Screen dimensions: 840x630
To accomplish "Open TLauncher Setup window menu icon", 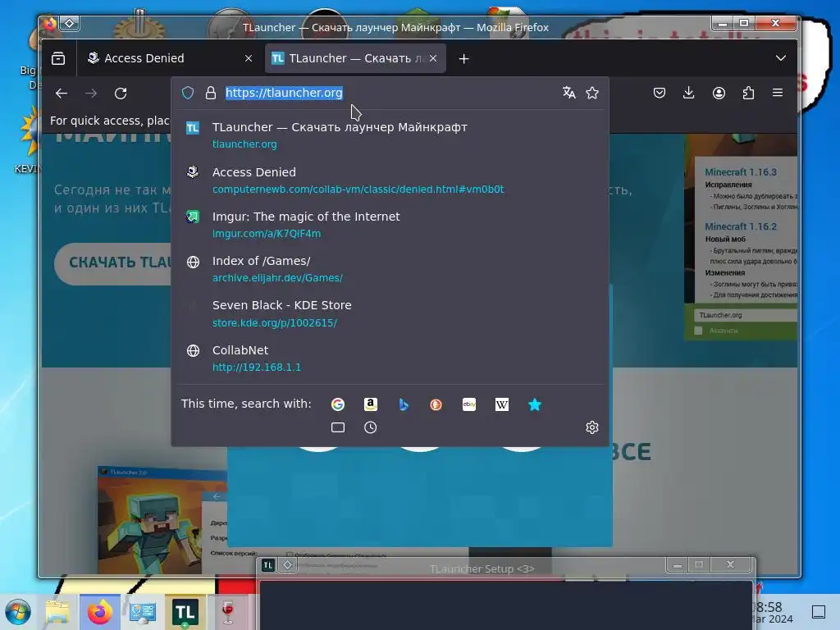I will pyautogui.click(x=268, y=564).
